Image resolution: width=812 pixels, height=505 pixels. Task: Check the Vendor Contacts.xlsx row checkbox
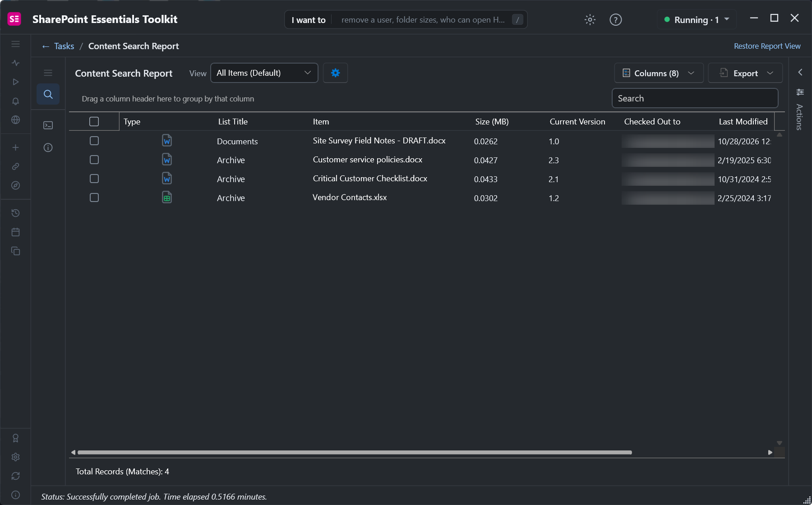pos(94,197)
